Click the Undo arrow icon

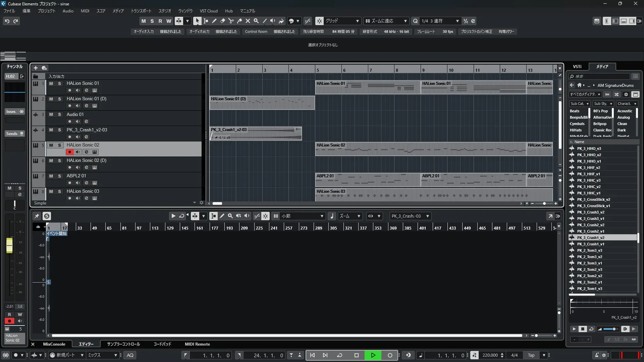[x=7, y=21]
